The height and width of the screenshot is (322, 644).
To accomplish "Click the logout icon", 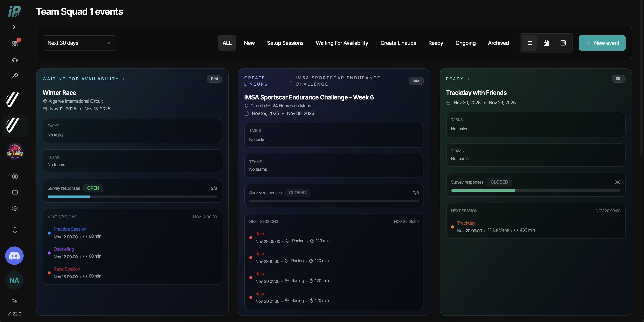I will point(15,301).
